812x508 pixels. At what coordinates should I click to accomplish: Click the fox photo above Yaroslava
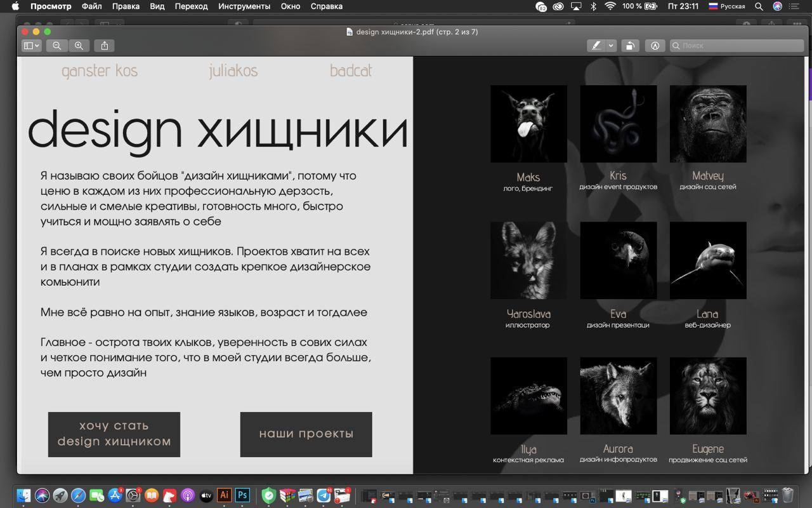click(529, 260)
